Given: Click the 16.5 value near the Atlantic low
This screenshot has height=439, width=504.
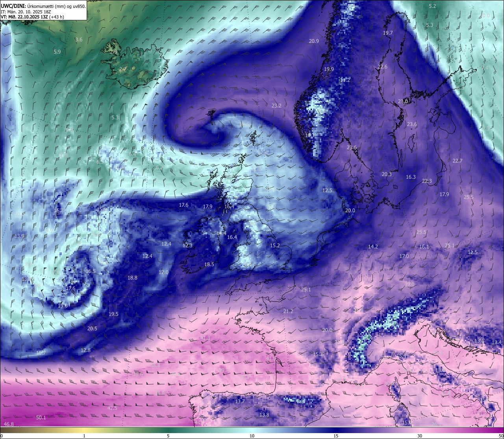Looking at the screenshot, I should (91, 271).
